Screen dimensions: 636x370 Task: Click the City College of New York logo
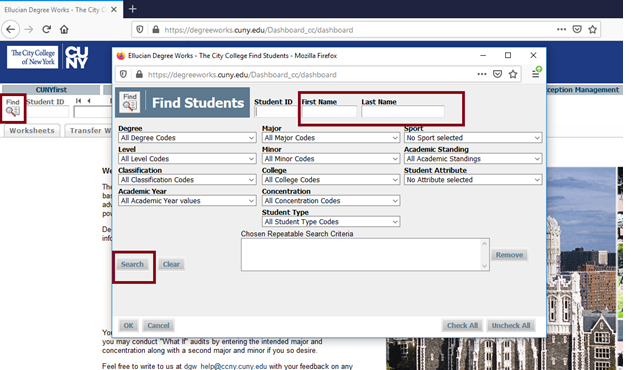(33, 57)
